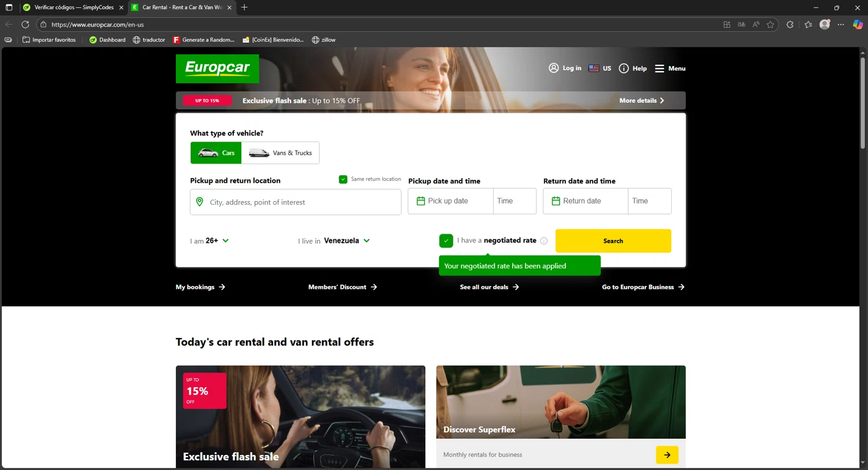Open See all our deals link
Image resolution: width=868 pixels, height=470 pixels.
(x=490, y=287)
